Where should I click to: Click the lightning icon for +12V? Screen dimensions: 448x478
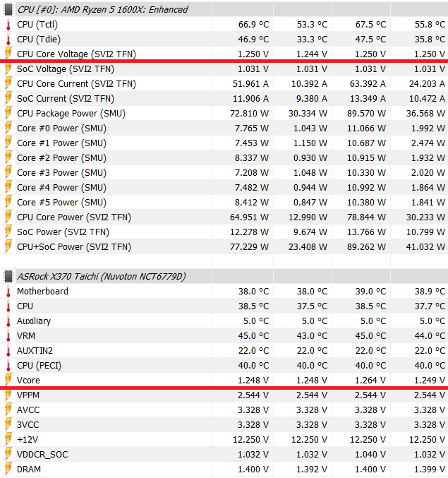tap(8, 440)
